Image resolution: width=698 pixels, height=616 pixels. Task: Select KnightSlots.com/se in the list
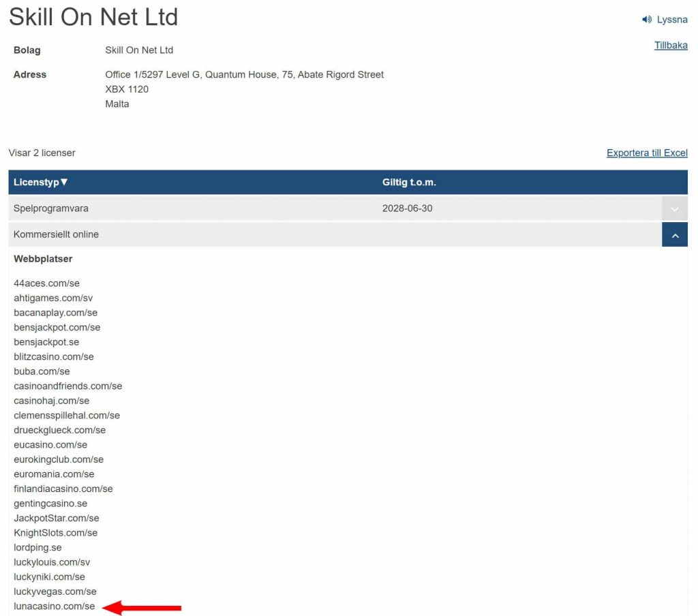(x=56, y=533)
